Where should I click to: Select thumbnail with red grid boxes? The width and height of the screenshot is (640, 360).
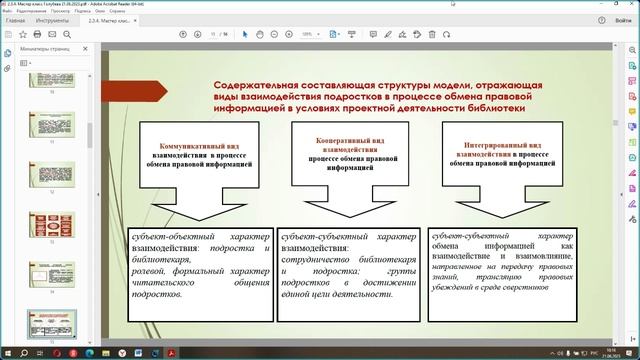point(52,224)
